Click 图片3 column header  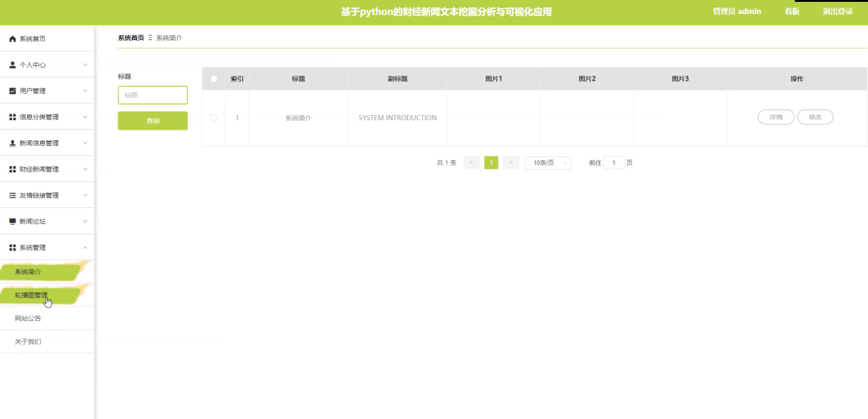tap(681, 79)
